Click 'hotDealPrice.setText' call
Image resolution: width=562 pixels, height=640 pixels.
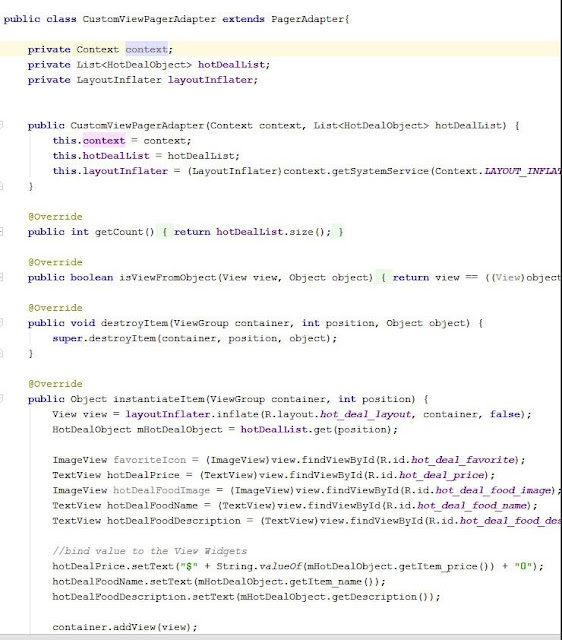pyautogui.click(x=113, y=566)
